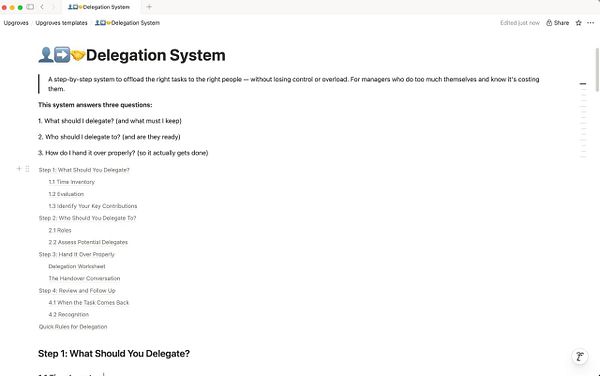
Task: Jump to Delegation Worksheet section
Action: [77, 266]
